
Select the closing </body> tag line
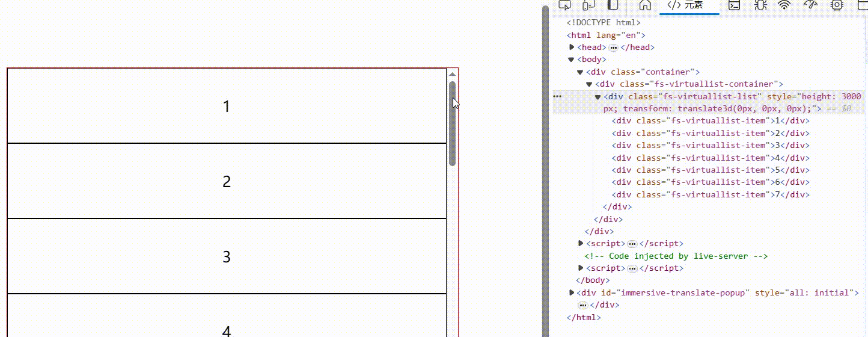593,280
